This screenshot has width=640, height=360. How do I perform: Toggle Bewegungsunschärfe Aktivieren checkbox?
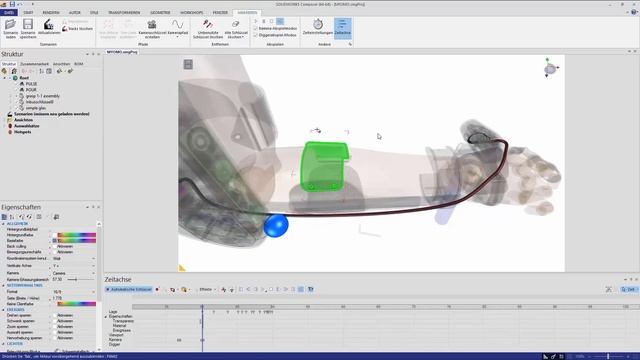[x=55, y=252]
